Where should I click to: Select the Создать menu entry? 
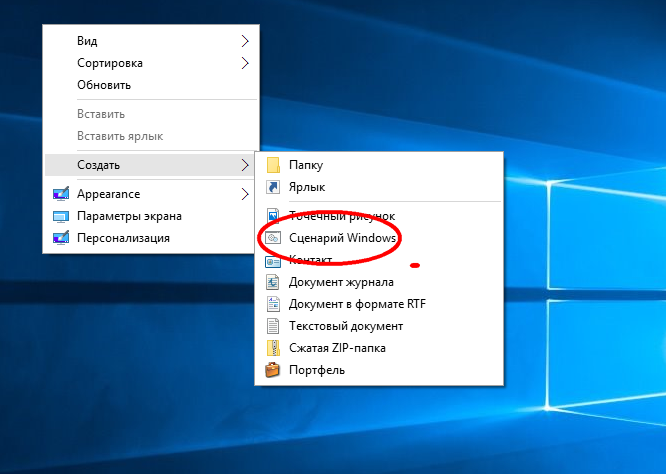pos(150,165)
